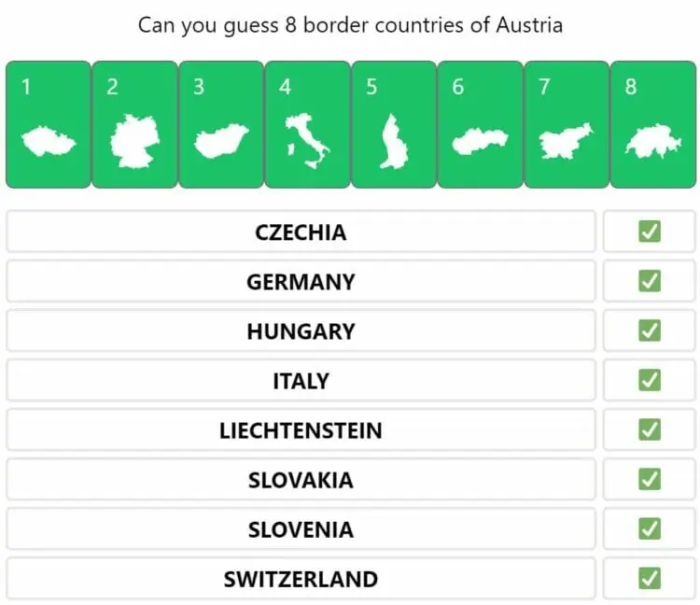Pick card 3 showing Hungary outline
Viewport: 700px width, 605px height.
coord(221,124)
